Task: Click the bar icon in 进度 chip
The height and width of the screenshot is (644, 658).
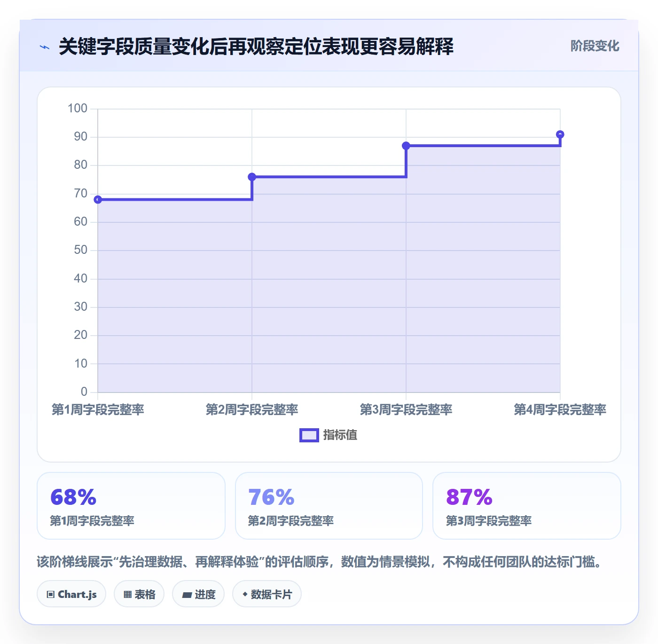Action: pyautogui.click(x=187, y=595)
